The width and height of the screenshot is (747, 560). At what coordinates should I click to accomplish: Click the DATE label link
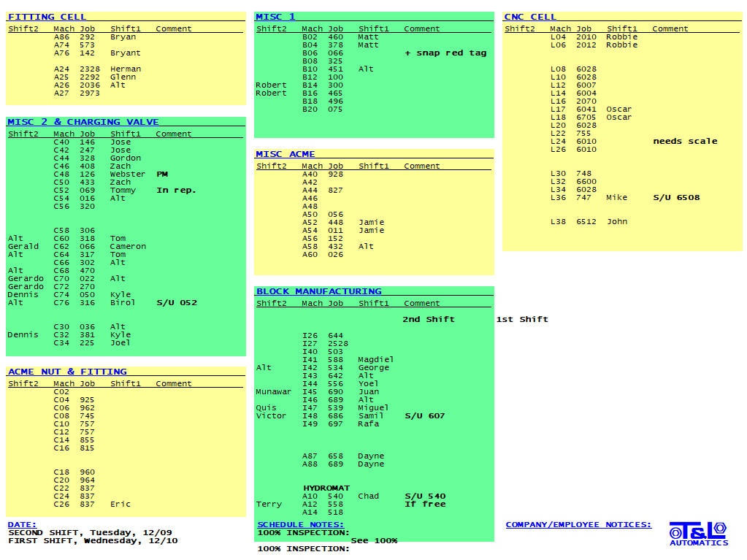click(22, 525)
